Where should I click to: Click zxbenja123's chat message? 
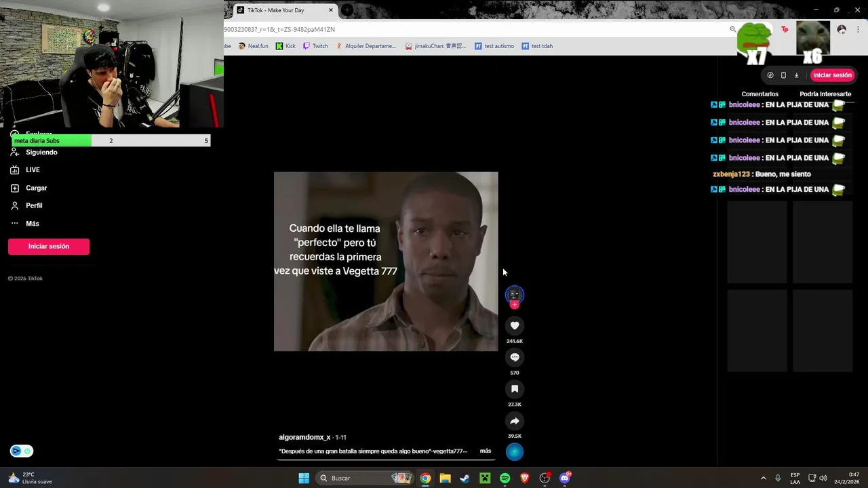(762, 174)
